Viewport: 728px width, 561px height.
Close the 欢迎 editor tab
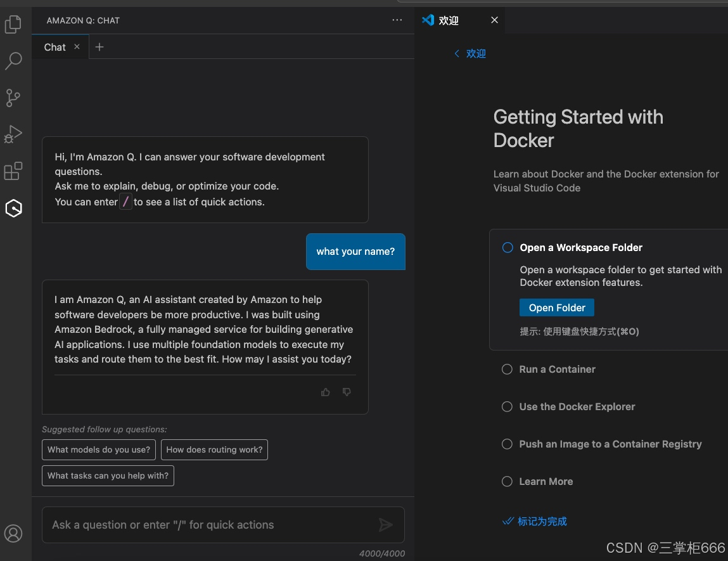point(494,20)
